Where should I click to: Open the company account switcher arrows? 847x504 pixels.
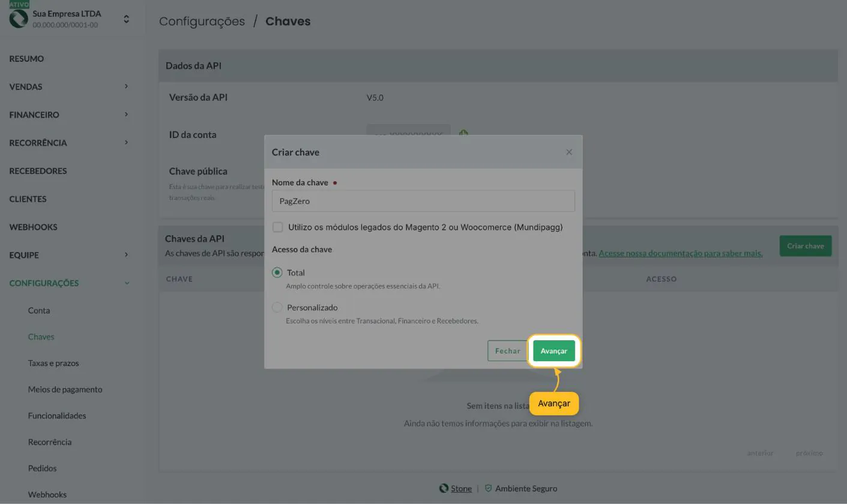point(126,19)
